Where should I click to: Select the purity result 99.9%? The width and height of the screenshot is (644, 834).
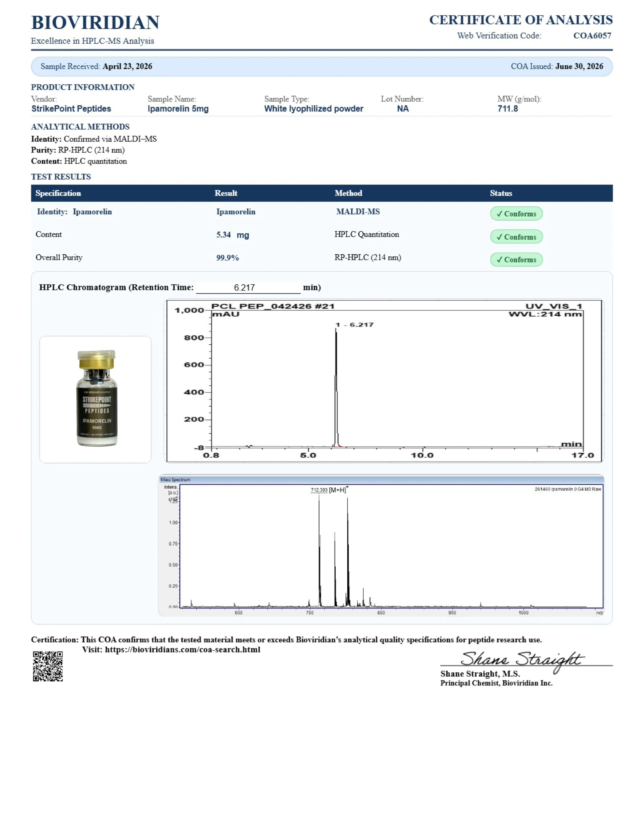(x=228, y=258)
